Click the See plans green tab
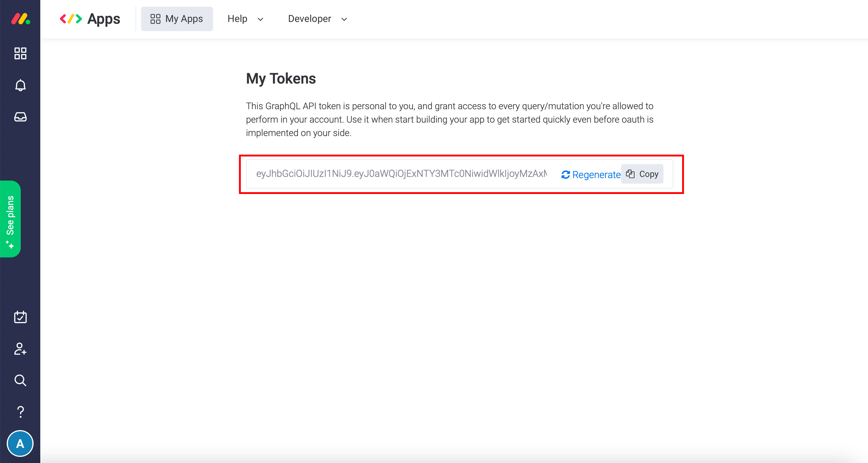Screen dimensions: 868x463 click(x=10, y=219)
